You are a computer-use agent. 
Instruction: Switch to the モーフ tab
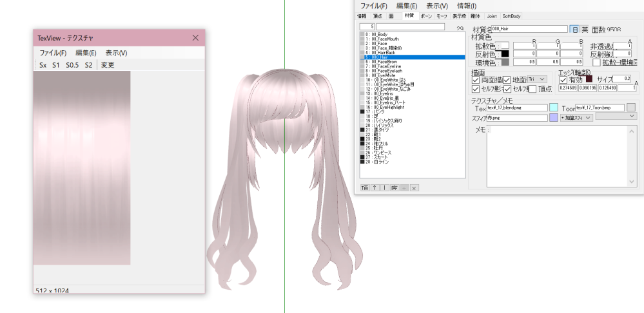pos(442,16)
